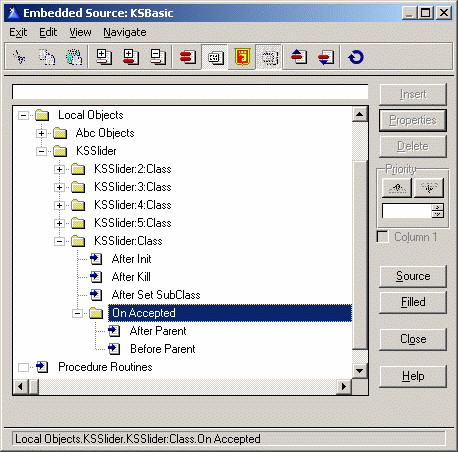Jump to next filled embed, down-arrow icon
The image size is (458, 452).
tap(326, 57)
